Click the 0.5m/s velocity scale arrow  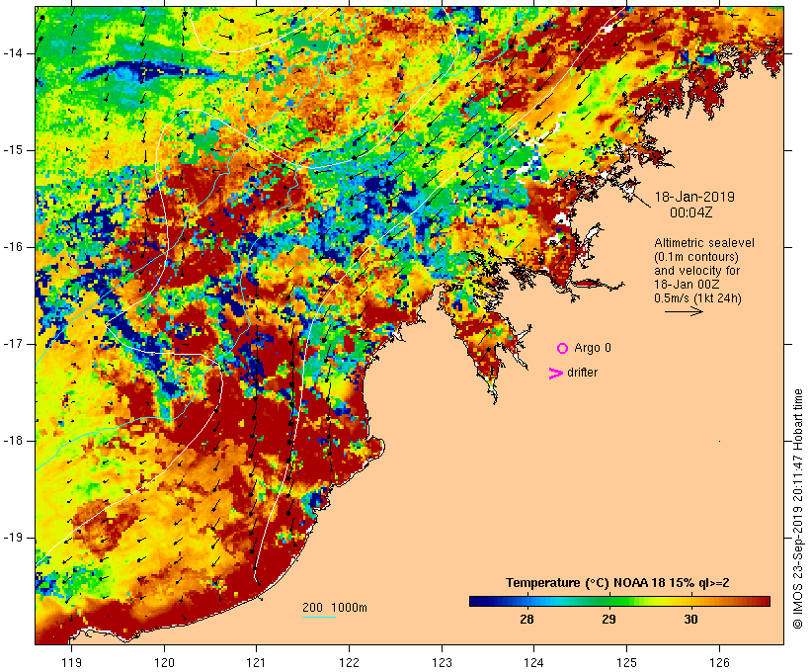tap(684, 311)
